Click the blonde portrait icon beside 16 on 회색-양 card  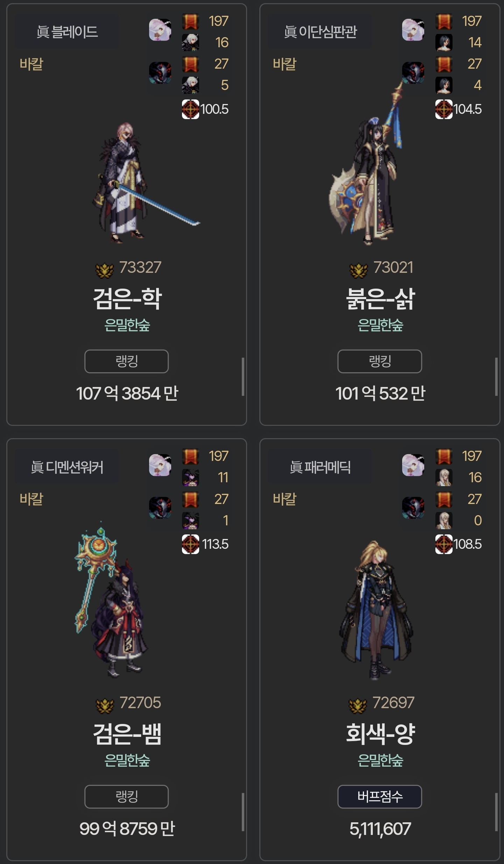coord(444,477)
